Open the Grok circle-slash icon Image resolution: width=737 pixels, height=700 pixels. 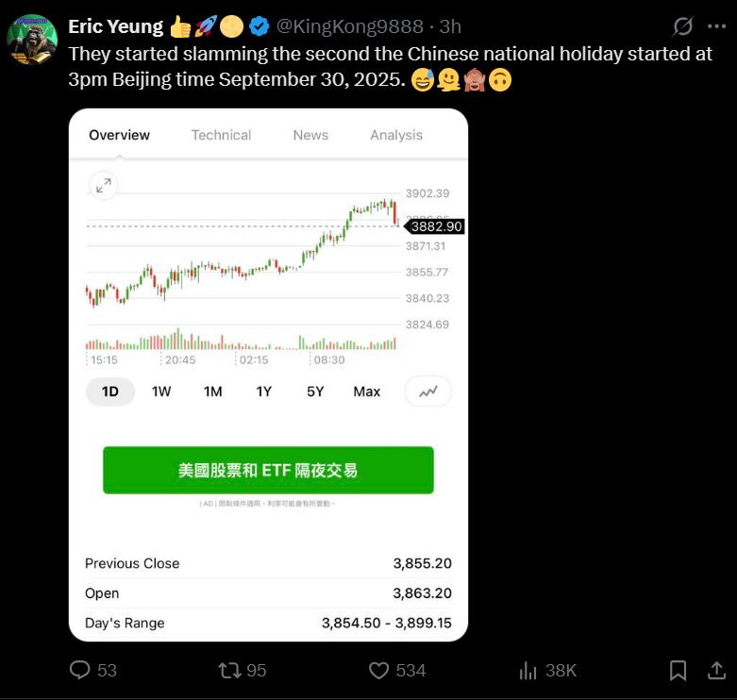tap(683, 26)
